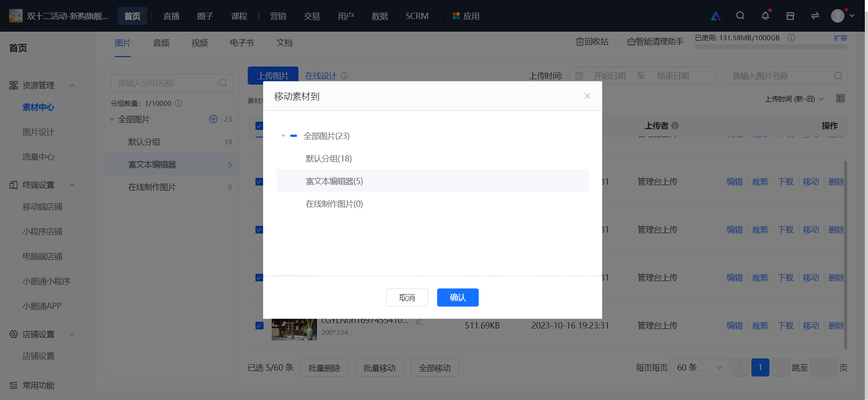The height and width of the screenshot is (400, 868).
Task: Click the calendar icon in date range field
Action: coord(579,76)
